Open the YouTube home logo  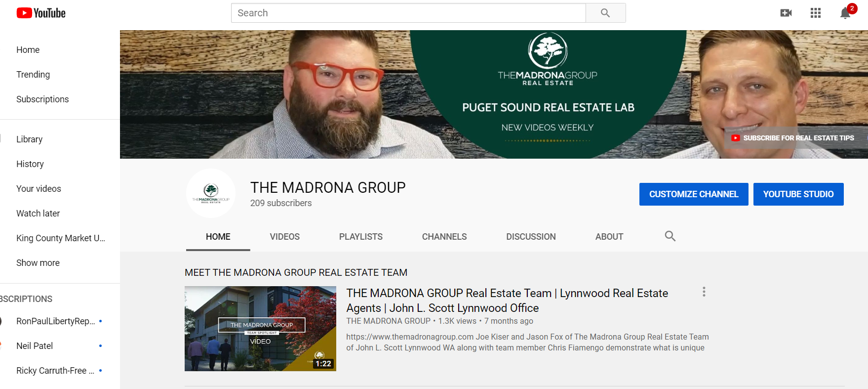click(41, 13)
